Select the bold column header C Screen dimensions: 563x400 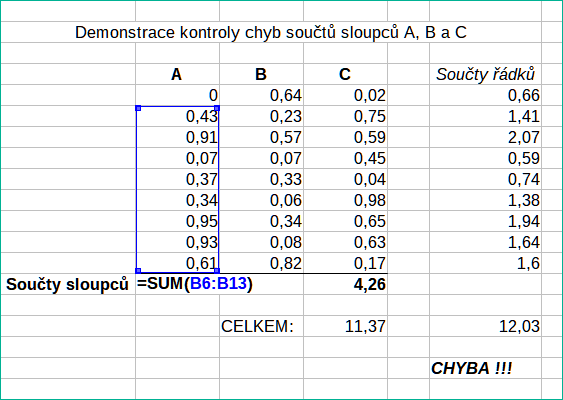coord(345,74)
